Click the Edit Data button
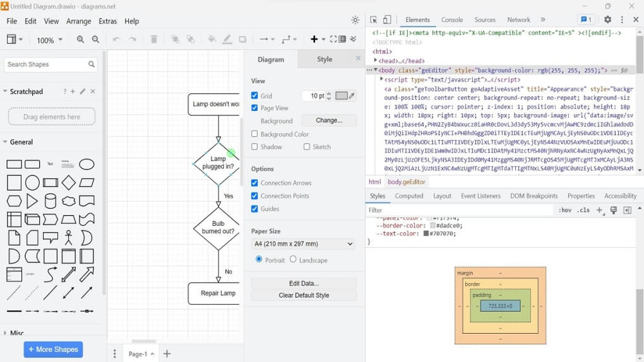This screenshot has width=644, height=362. (x=304, y=284)
